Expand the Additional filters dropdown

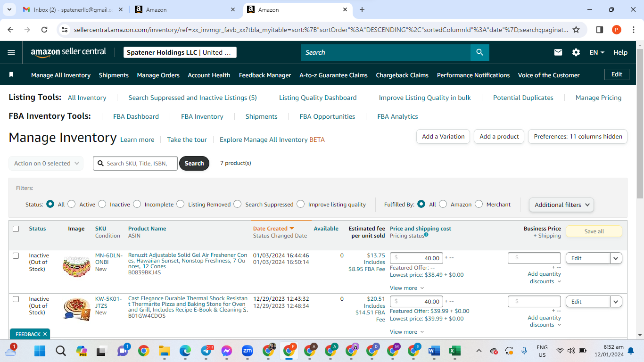[x=561, y=205]
